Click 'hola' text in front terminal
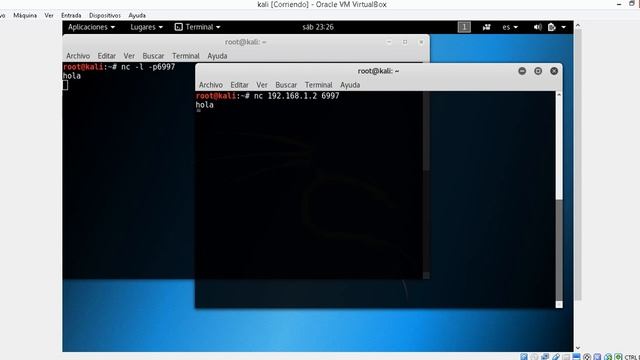 pyautogui.click(x=204, y=105)
